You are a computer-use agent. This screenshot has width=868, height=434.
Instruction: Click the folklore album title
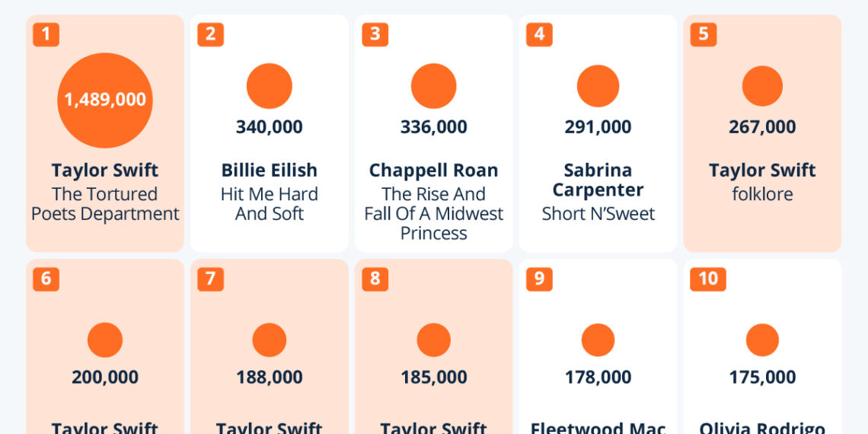pos(762,194)
